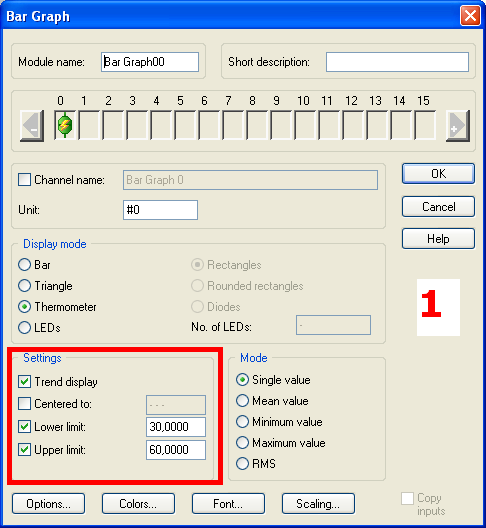Image resolution: width=486 pixels, height=528 pixels.
Task: Select the active channel 0 icon
Action: (x=65, y=125)
